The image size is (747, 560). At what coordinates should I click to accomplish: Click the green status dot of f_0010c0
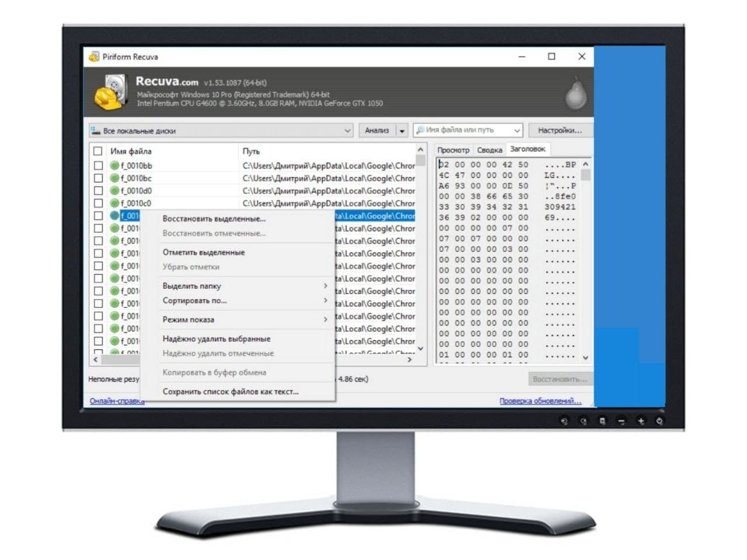114,203
